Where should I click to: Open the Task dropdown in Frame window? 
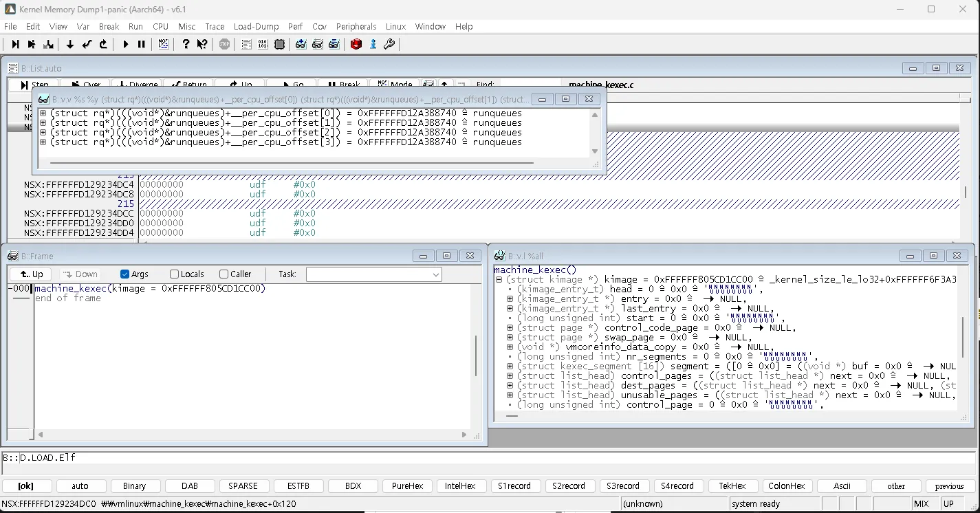point(373,274)
